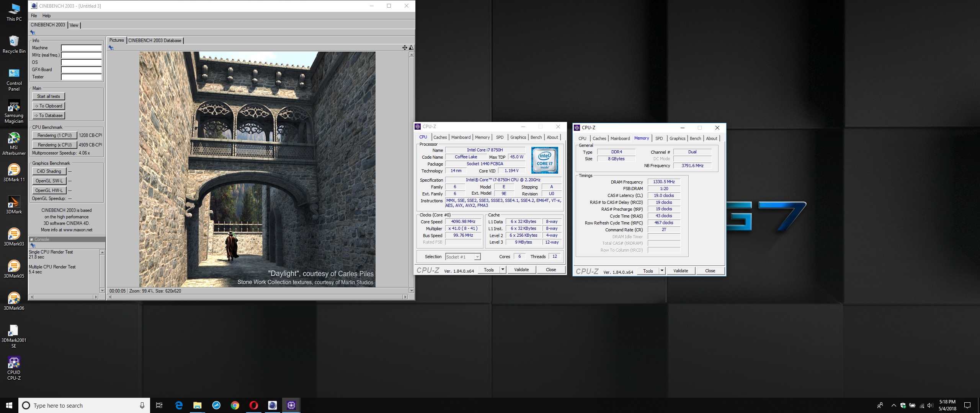This screenshot has height=413, width=980.
Task: Open Tools dropdown arrow in left CPU-Z
Action: [503, 270]
